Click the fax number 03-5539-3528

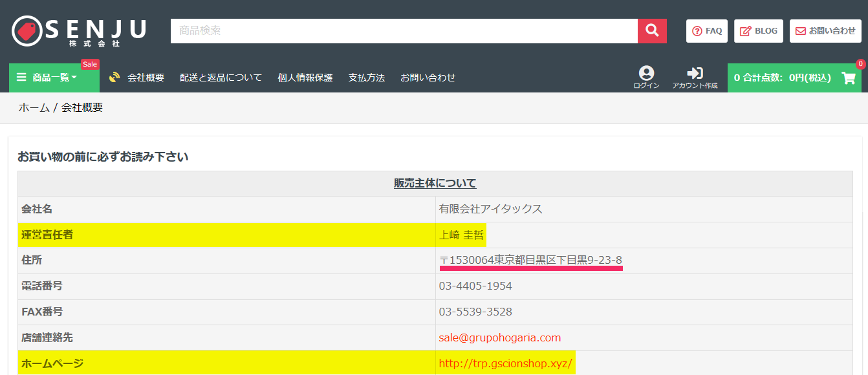point(475,312)
